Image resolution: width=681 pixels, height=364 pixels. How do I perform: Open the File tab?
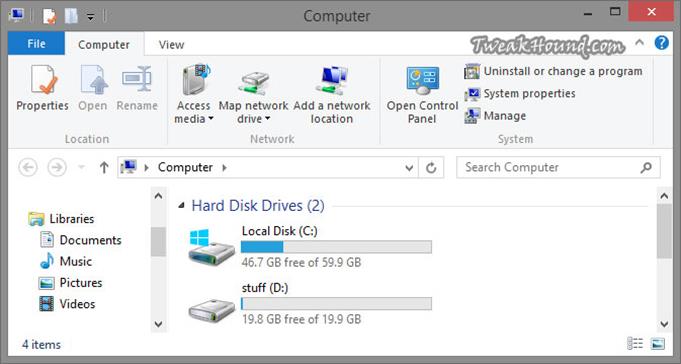(x=36, y=43)
